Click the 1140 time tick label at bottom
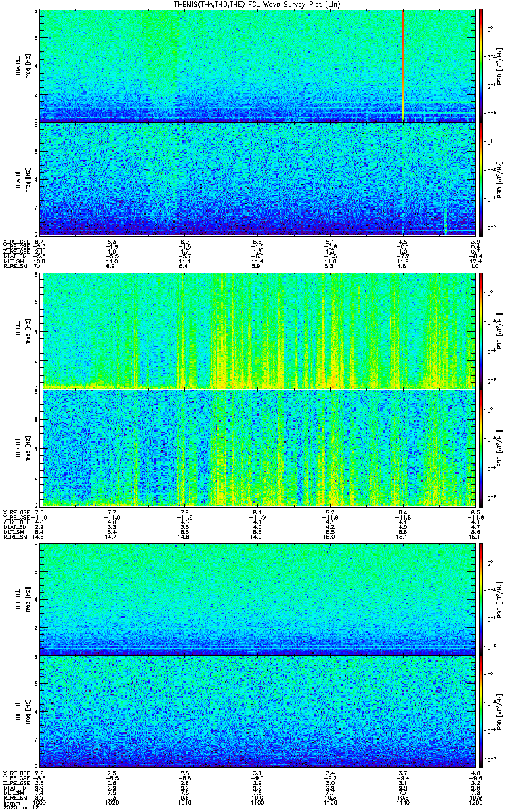This screenshot has height=812, width=508. pyautogui.click(x=402, y=802)
